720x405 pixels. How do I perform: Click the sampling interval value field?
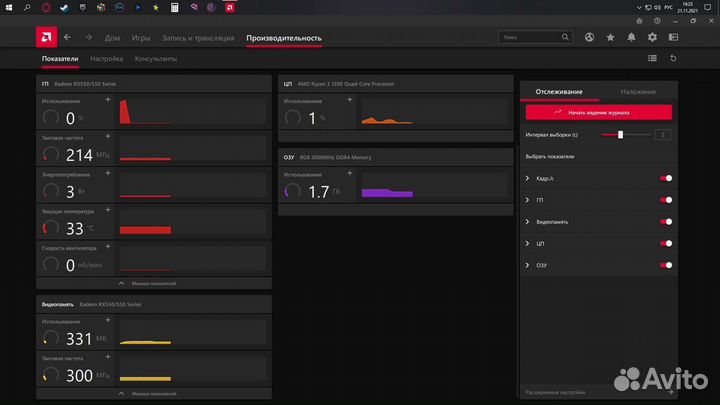[663, 135]
